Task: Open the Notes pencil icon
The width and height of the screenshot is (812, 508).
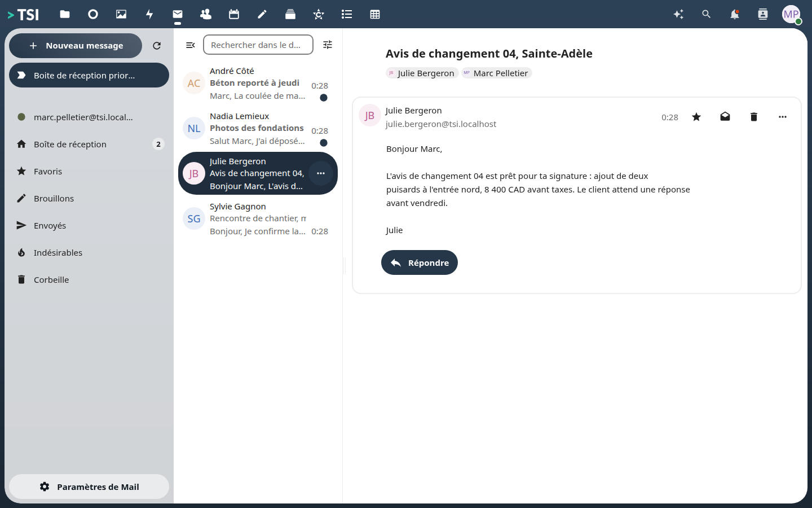Action: tap(262, 14)
